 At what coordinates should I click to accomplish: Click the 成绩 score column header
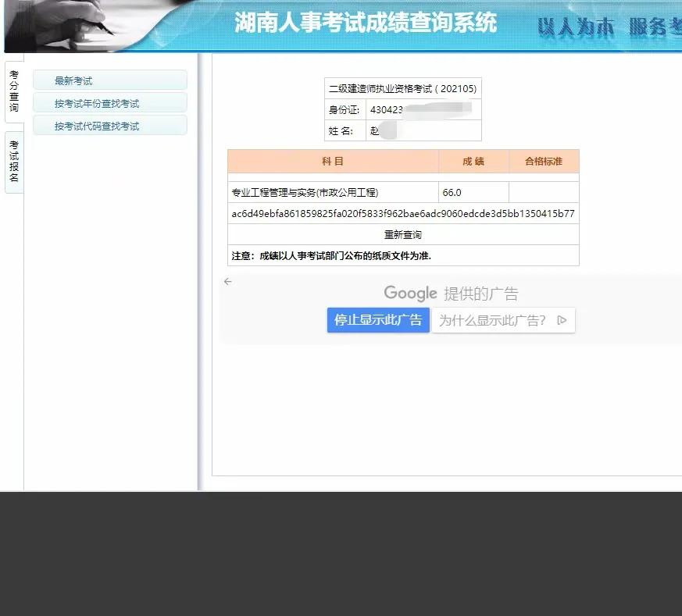tap(472, 162)
